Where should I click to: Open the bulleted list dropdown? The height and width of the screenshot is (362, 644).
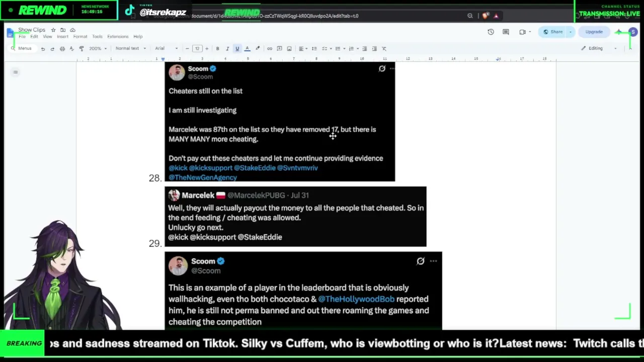click(x=340, y=49)
